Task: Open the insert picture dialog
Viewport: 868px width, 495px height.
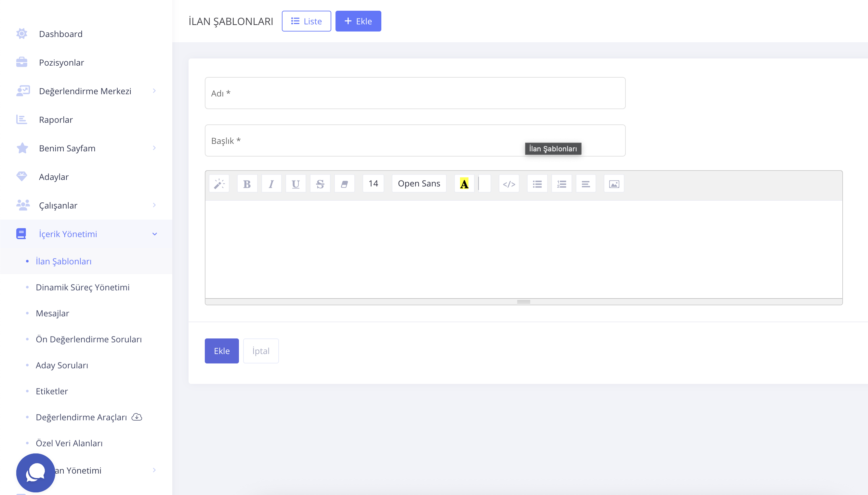Action: pyautogui.click(x=614, y=184)
